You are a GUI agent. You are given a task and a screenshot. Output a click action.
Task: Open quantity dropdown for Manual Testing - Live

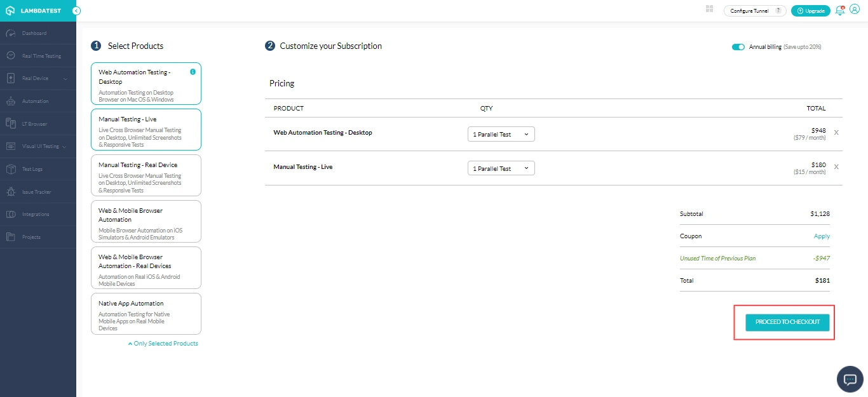tap(501, 168)
